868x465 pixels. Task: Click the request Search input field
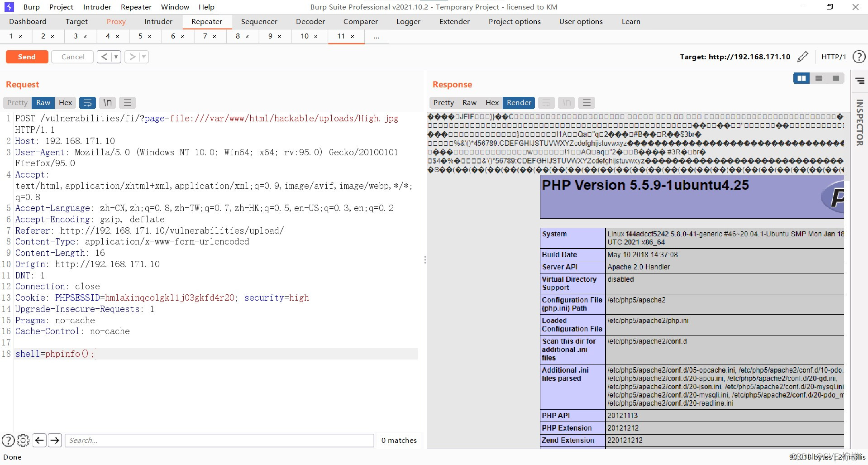click(219, 440)
